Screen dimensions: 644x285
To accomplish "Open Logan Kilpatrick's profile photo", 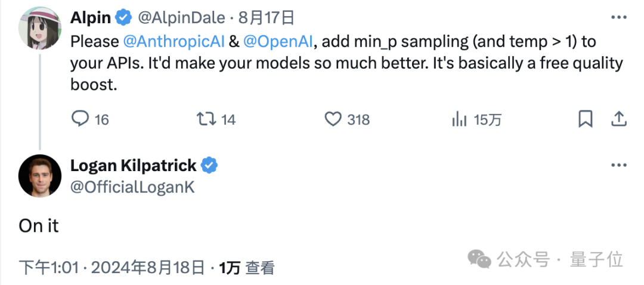I will pos(40,176).
